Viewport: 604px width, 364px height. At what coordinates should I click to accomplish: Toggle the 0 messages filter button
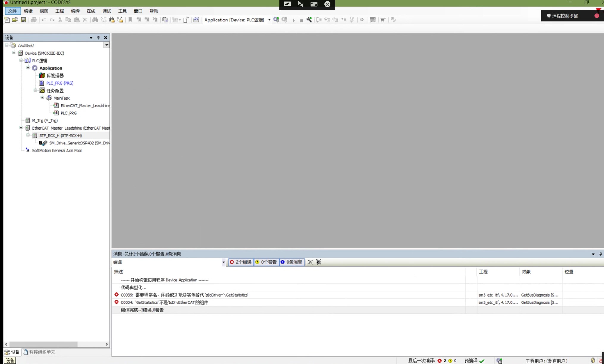click(291, 262)
